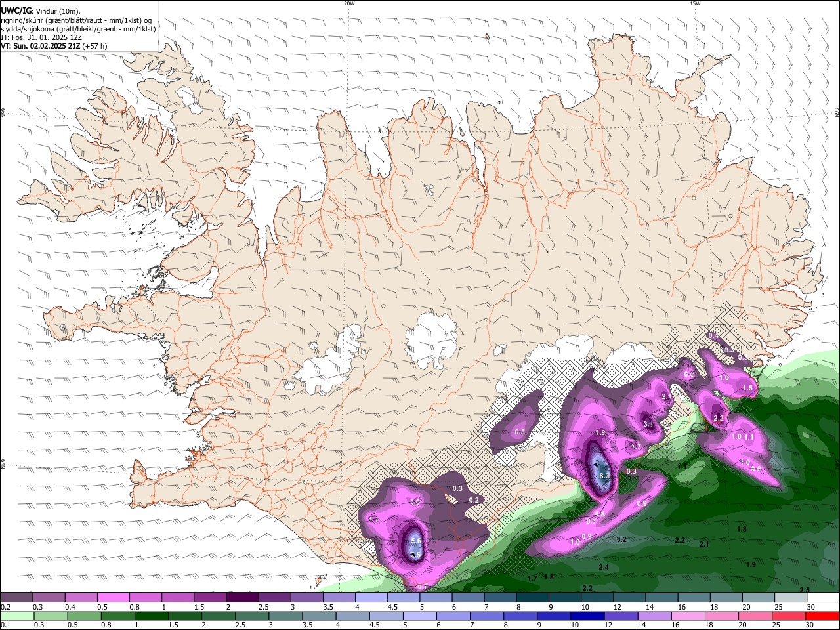Click the pale gray snow swatch labeled 25
The width and height of the screenshot is (840, 630).
[x=790, y=598]
